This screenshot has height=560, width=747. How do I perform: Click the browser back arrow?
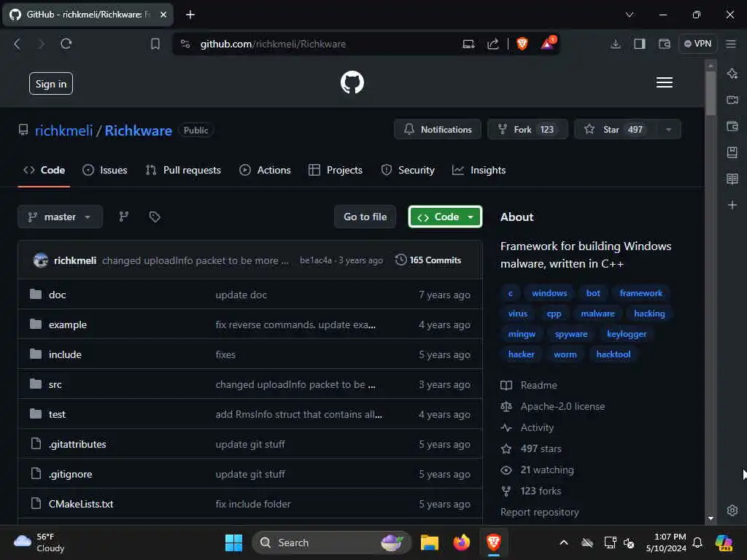coord(18,44)
